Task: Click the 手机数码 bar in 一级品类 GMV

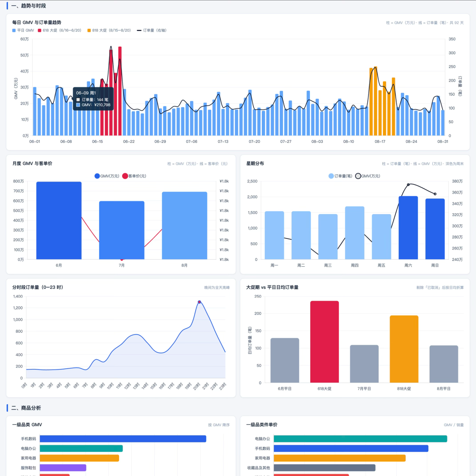Action: click(123, 439)
